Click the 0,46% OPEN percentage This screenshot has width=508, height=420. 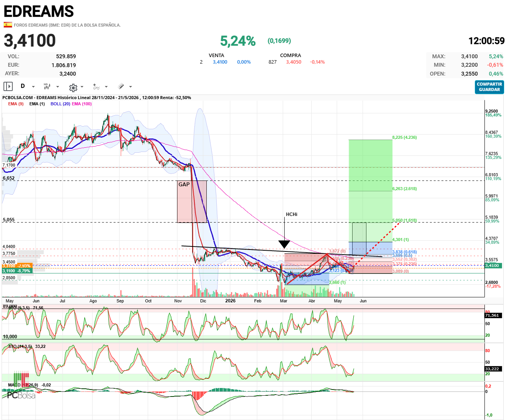tap(496, 74)
